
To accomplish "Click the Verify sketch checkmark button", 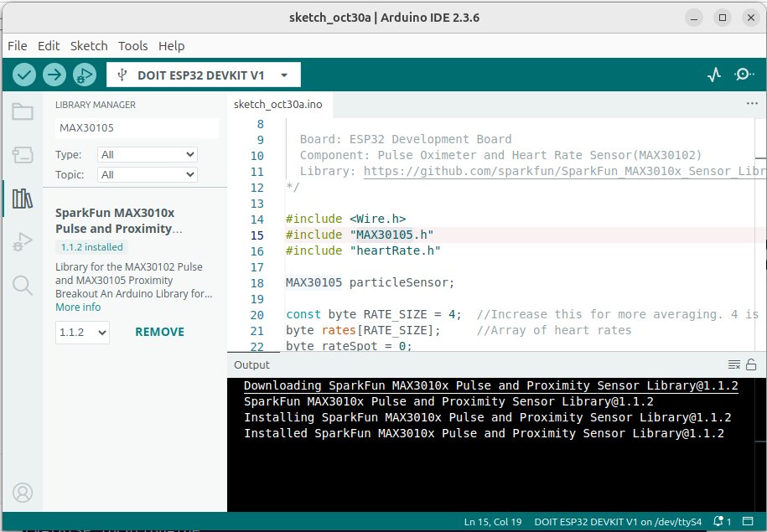I will point(24,75).
